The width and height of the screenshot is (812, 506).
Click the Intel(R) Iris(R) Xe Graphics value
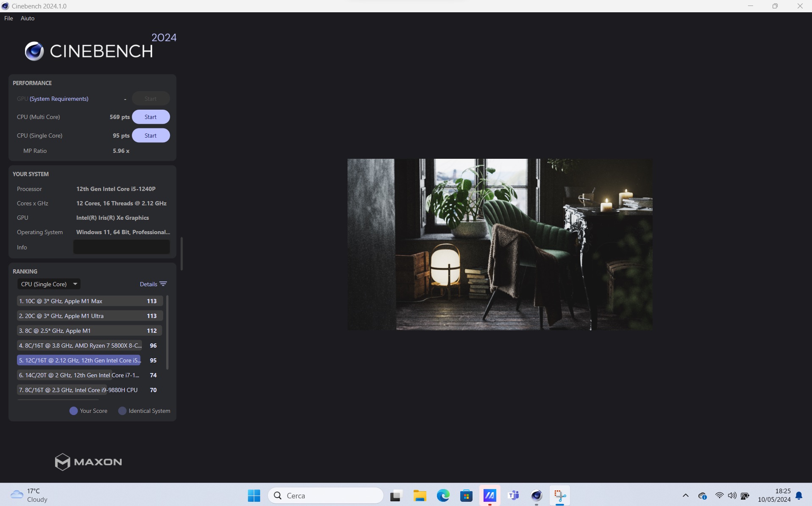pyautogui.click(x=112, y=218)
